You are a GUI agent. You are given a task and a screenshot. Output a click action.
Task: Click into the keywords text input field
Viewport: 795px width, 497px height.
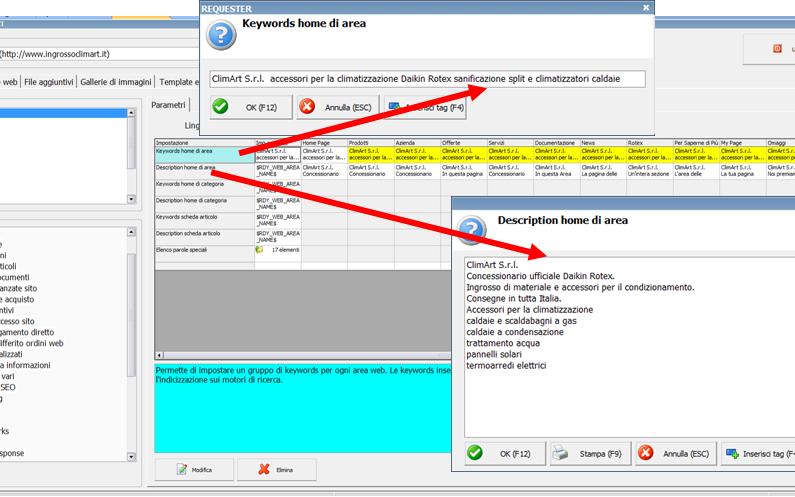[x=427, y=79]
